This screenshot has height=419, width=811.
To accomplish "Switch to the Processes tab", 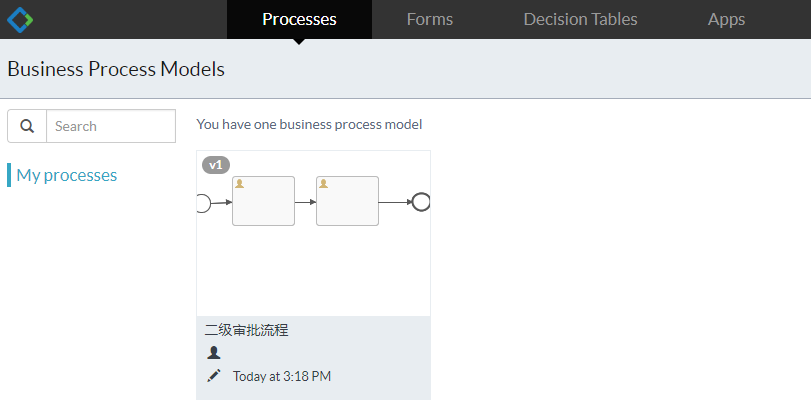I will [x=299, y=19].
